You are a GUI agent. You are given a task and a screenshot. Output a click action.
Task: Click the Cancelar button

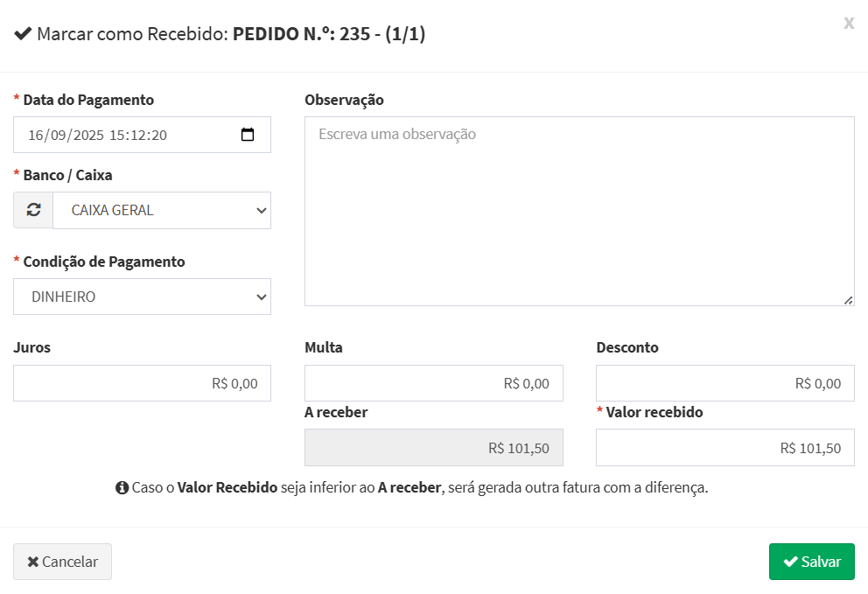pyautogui.click(x=62, y=562)
